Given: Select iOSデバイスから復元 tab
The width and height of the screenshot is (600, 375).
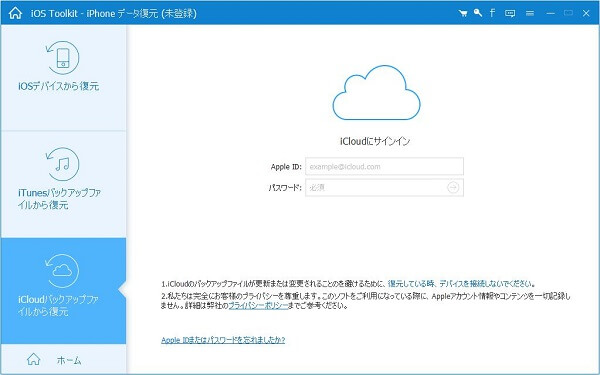Looking at the screenshot, I should [x=63, y=78].
